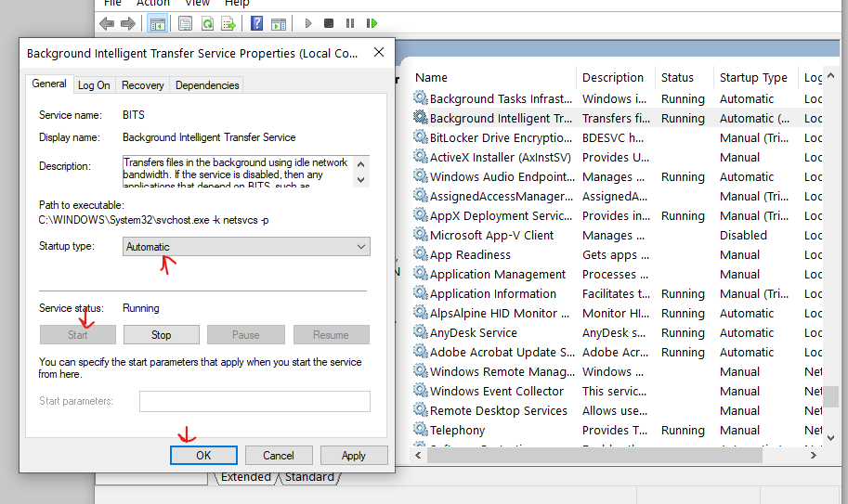Sort by Startup Type column header

[756, 78]
